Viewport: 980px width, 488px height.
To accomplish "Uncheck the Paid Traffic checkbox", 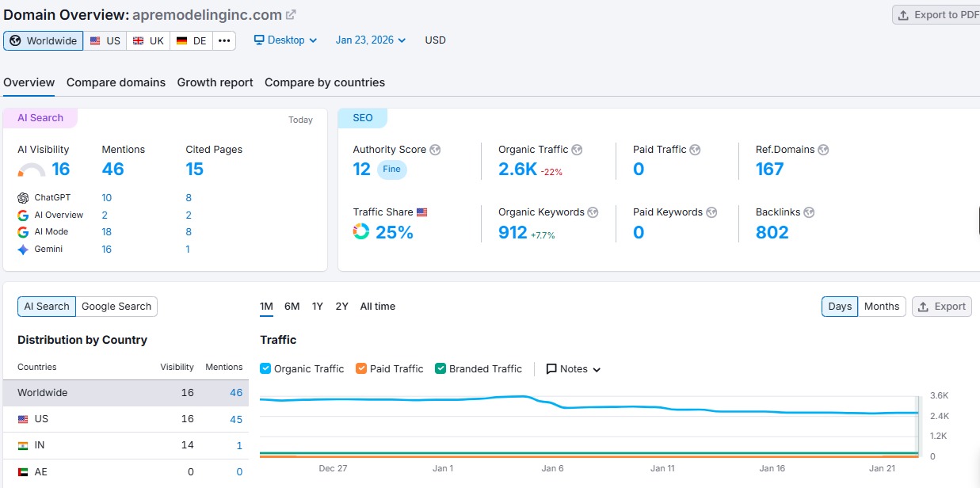I will click(x=360, y=368).
